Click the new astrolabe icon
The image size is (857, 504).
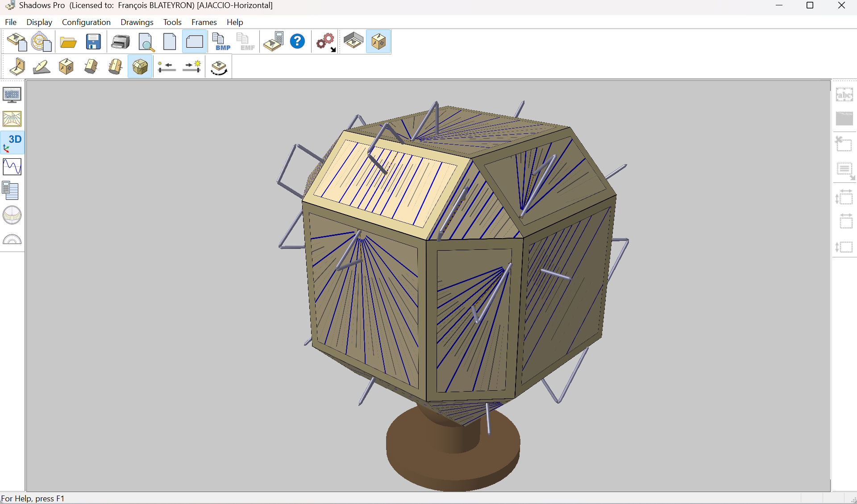[x=41, y=42]
